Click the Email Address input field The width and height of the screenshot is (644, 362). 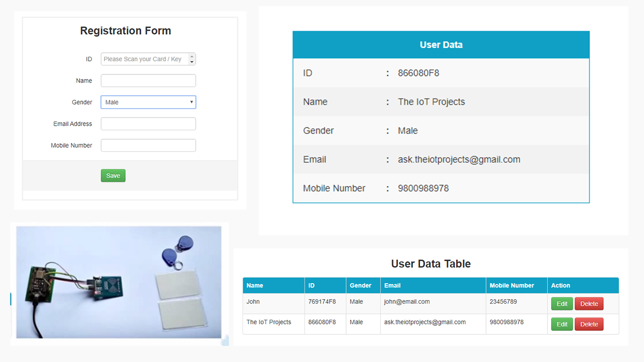pyautogui.click(x=148, y=124)
